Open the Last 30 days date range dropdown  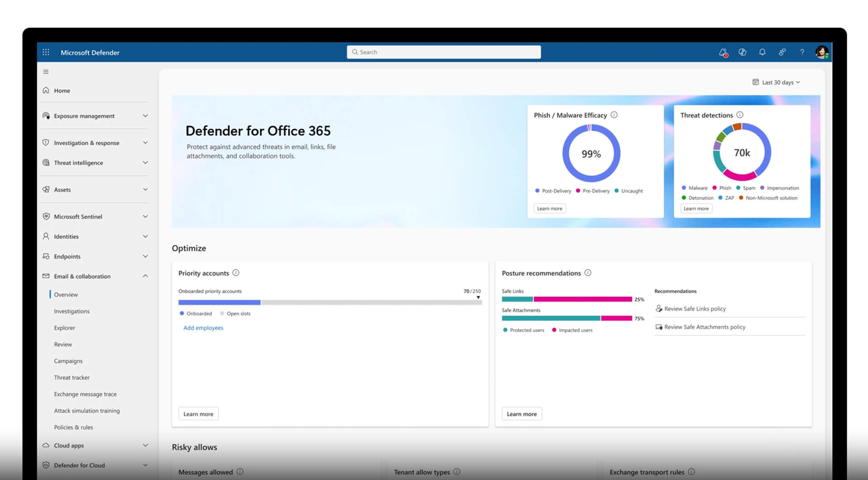coord(776,82)
